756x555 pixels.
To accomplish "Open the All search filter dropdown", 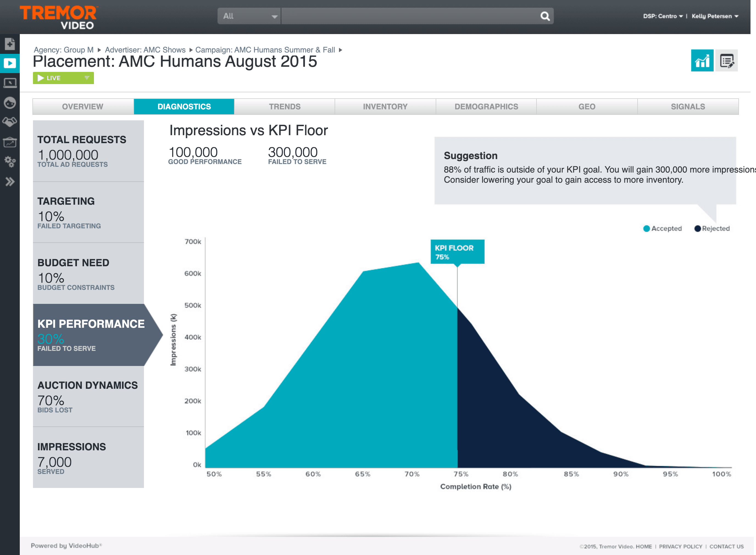I will tap(249, 16).
